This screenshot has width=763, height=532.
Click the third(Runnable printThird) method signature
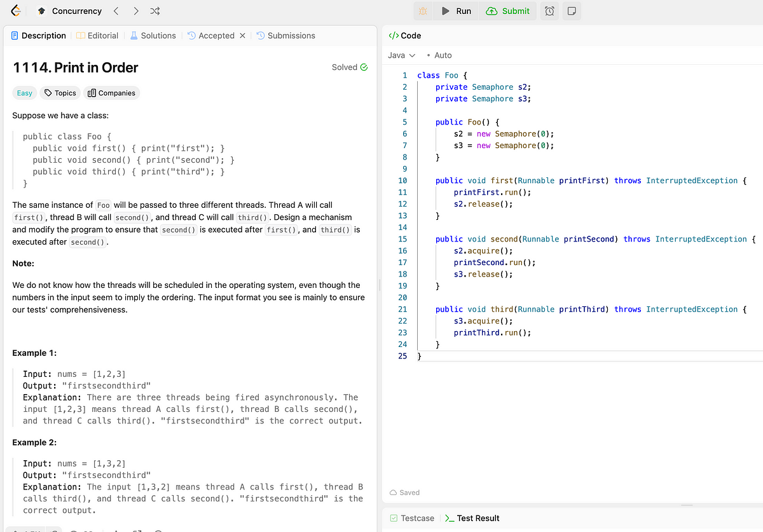[x=591, y=309]
